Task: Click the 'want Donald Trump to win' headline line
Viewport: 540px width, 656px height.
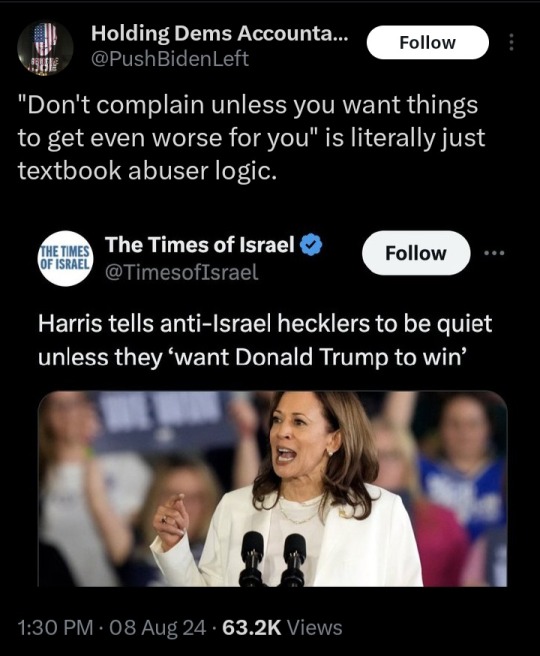Action: 252,357
